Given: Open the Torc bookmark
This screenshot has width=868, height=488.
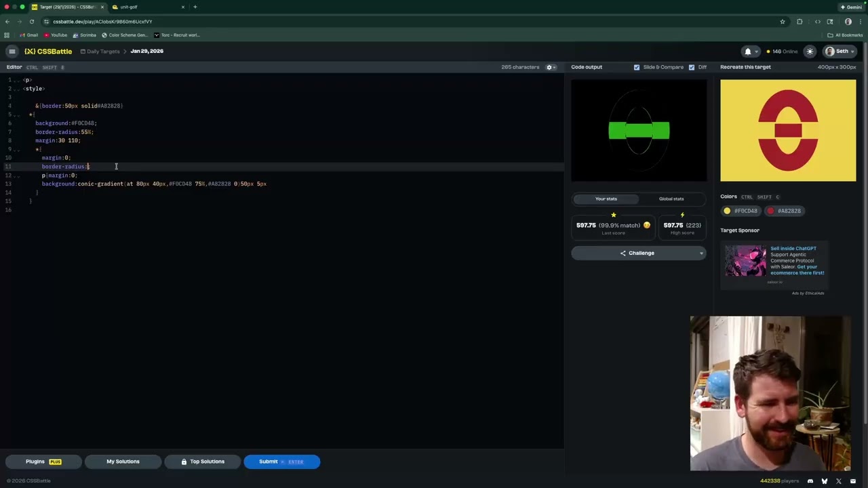Looking at the screenshot, I should (x=176, y=35).
